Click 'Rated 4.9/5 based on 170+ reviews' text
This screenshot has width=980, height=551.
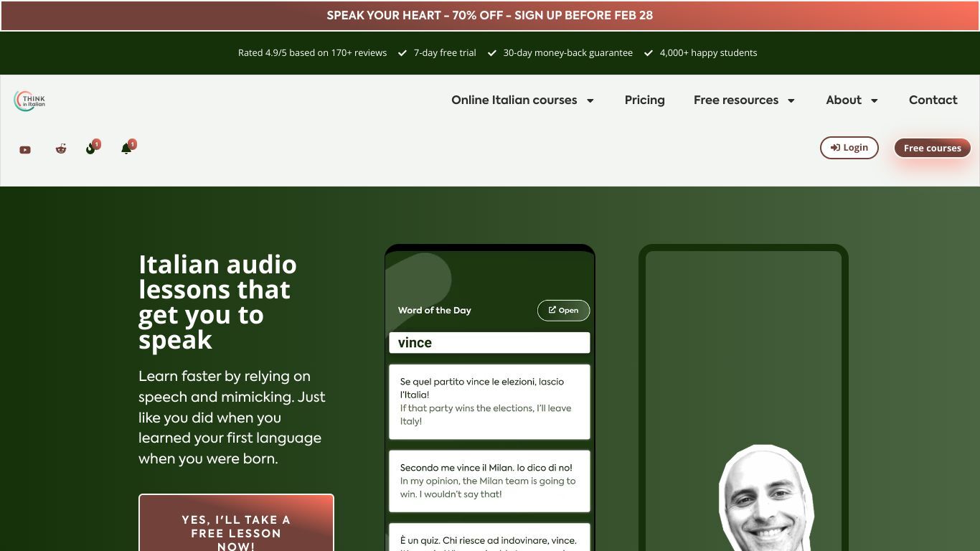click(x=312, y=53)
